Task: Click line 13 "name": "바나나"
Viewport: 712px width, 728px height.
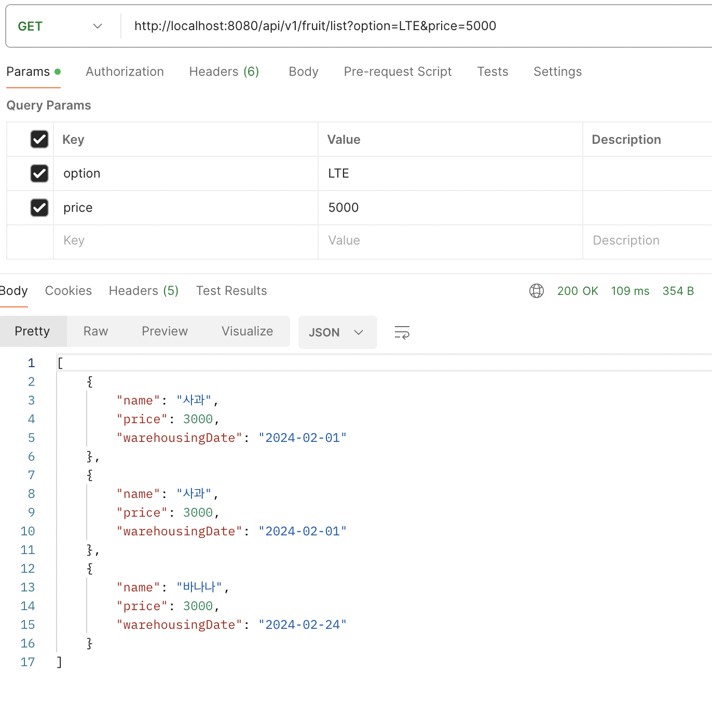Action: click(x=172, y=587)
